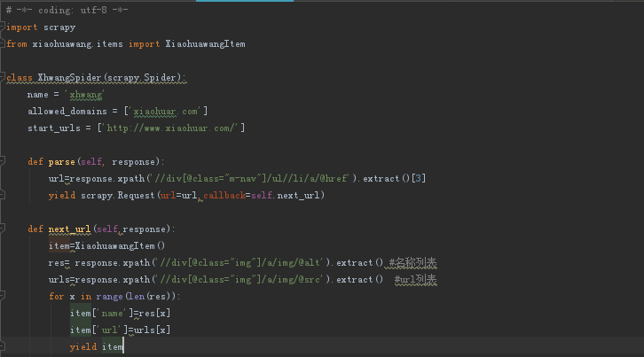Screen dimensions: 644x357
Task: Click the #名称列表 comment
Action: [412, 262]
